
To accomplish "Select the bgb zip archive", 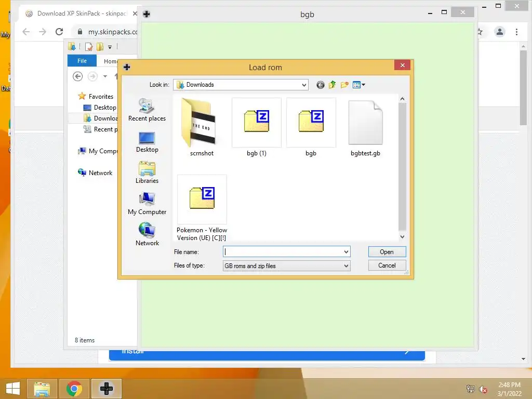I will 311,127.
